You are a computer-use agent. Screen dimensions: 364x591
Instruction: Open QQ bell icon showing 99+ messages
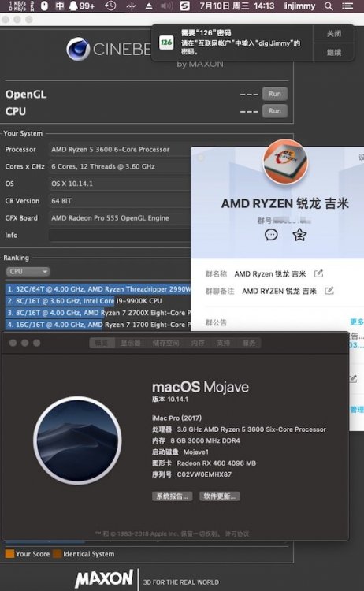(x=82, y=6)
